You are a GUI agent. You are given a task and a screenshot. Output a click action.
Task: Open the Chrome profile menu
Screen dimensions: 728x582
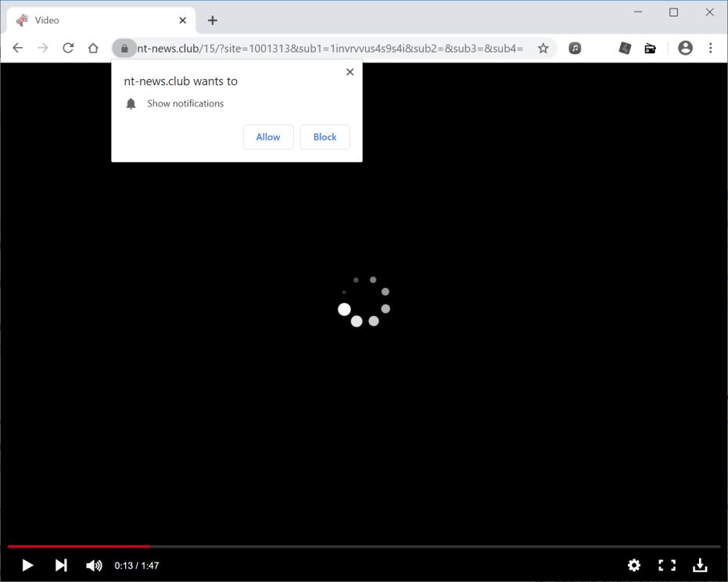tap(685, 48)
